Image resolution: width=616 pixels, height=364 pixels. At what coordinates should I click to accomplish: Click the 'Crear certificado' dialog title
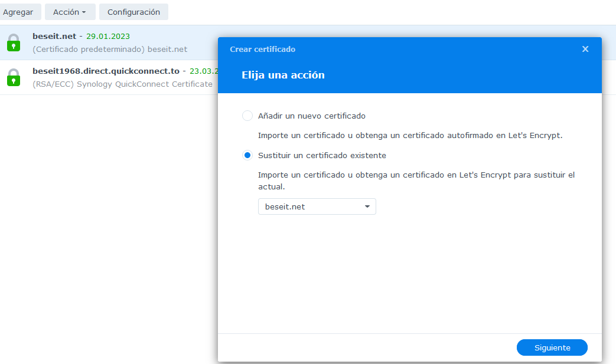pyautogui.click(x=262, y=49)
